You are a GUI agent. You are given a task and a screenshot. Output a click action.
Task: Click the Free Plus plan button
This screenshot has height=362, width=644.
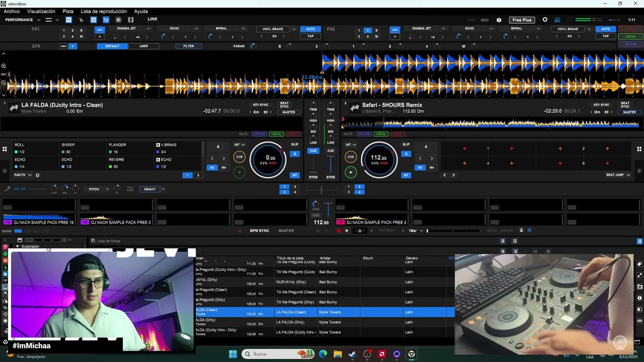tap(522, 20)
